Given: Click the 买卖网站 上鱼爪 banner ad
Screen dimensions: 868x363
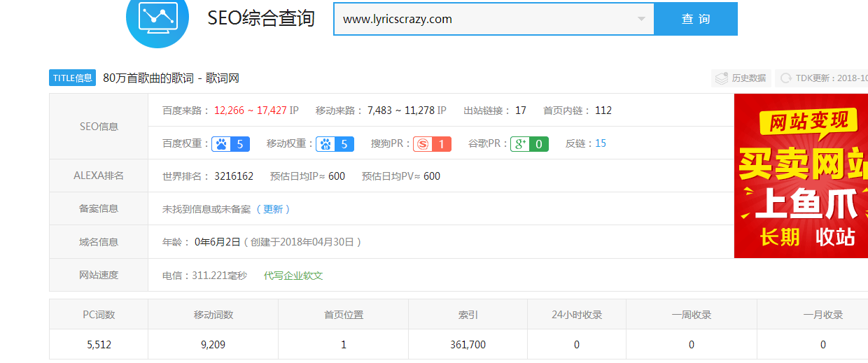Looking at the screenshot, I should click(801, 176).
